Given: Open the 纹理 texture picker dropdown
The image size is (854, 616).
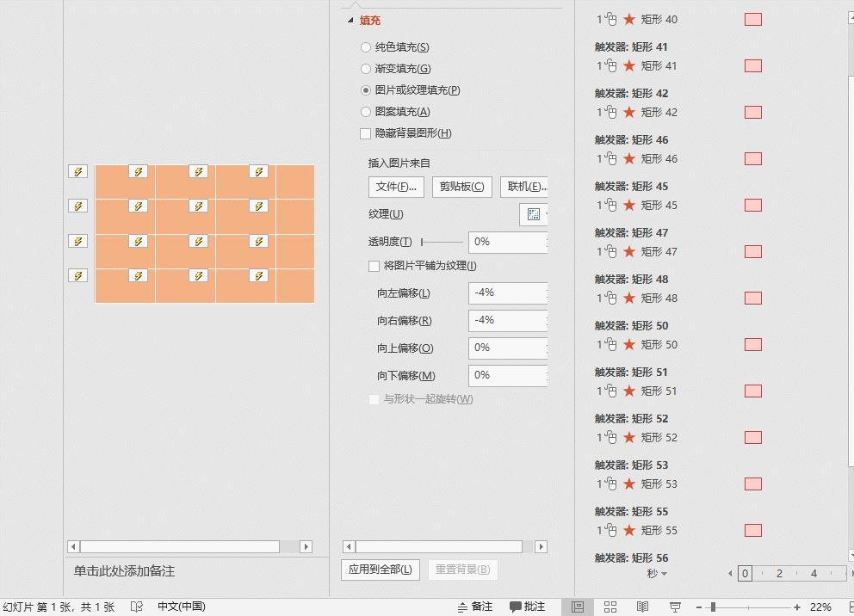Looking at the screenshot, I should 535,213.
